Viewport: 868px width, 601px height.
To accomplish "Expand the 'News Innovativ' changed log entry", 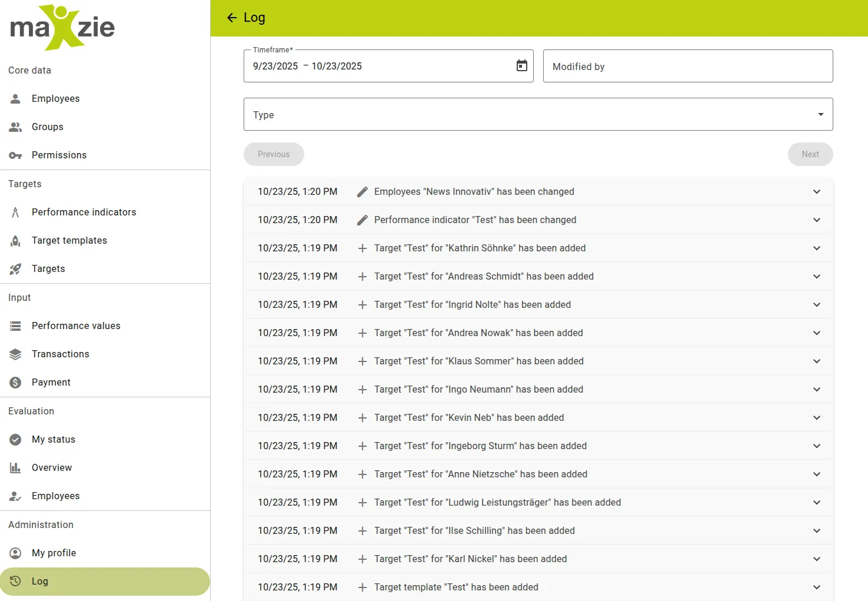I will [x=817, y=191].
